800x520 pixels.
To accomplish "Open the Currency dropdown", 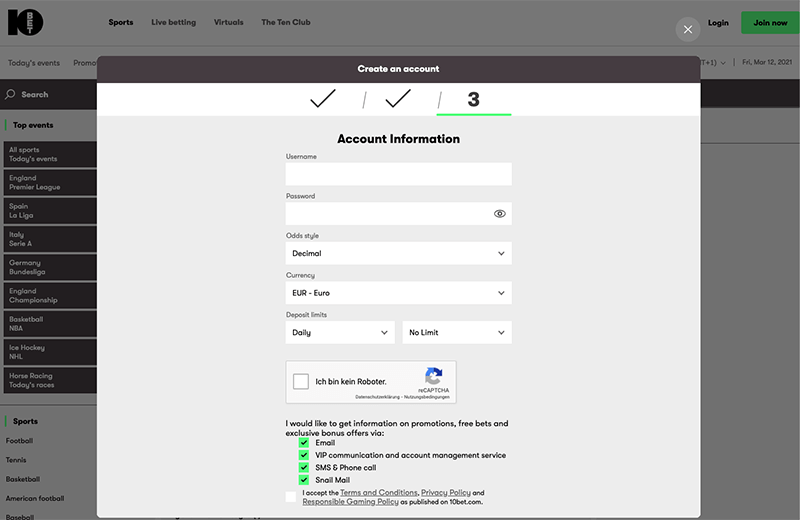I will click(398, 293).
